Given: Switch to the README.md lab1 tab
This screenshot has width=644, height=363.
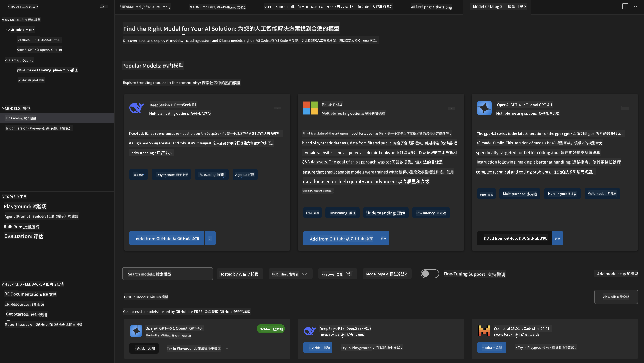Looking at the screenshot, I should point(217,7).
